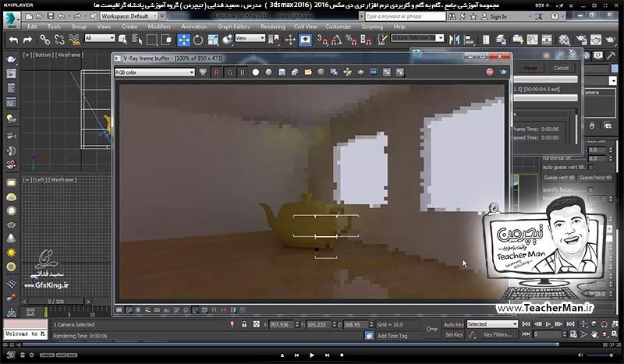
Task: Open Render Setup teapot icon
Action: [x=581, y=40]
